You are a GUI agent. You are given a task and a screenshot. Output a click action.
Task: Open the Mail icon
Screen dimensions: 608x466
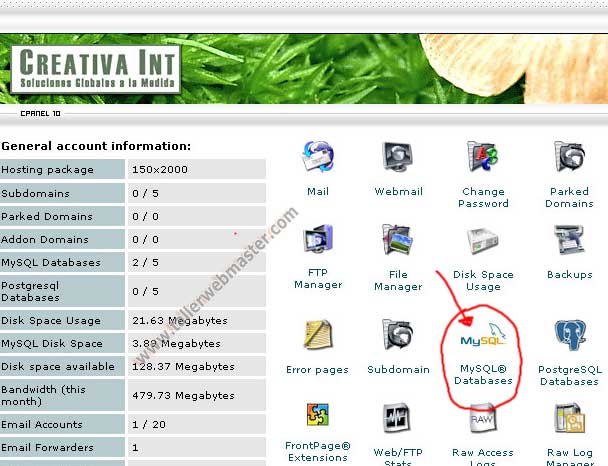coord(317,159)
